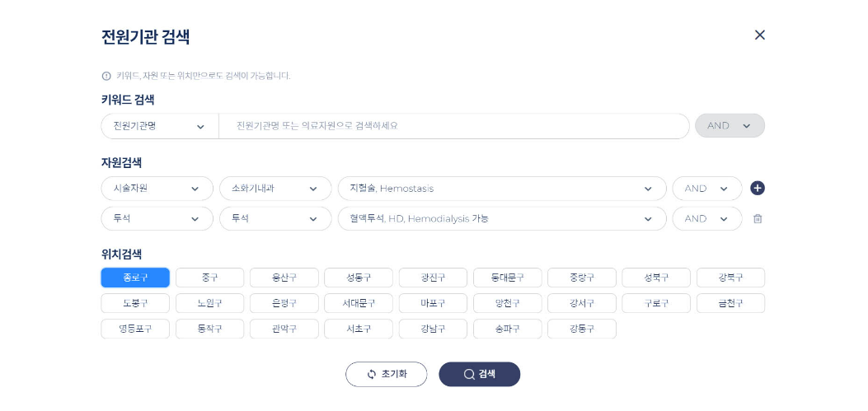Toggle the 강북구 district filter
Viewport: 868px width, 411px height.
730,278
